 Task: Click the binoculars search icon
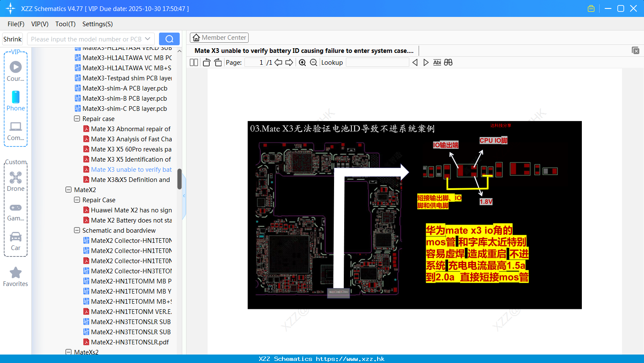pyautogui.click(x=448, y=63)
